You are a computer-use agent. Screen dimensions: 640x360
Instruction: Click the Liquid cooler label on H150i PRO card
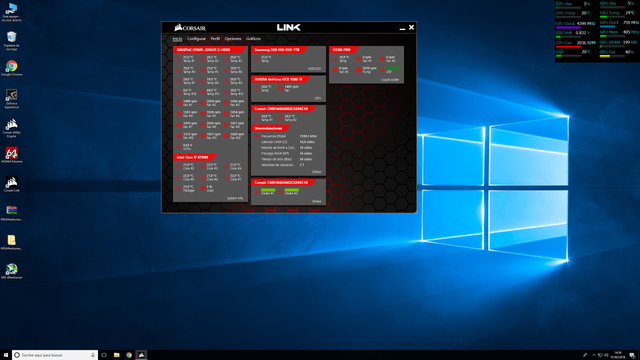[x=390, y=80]
